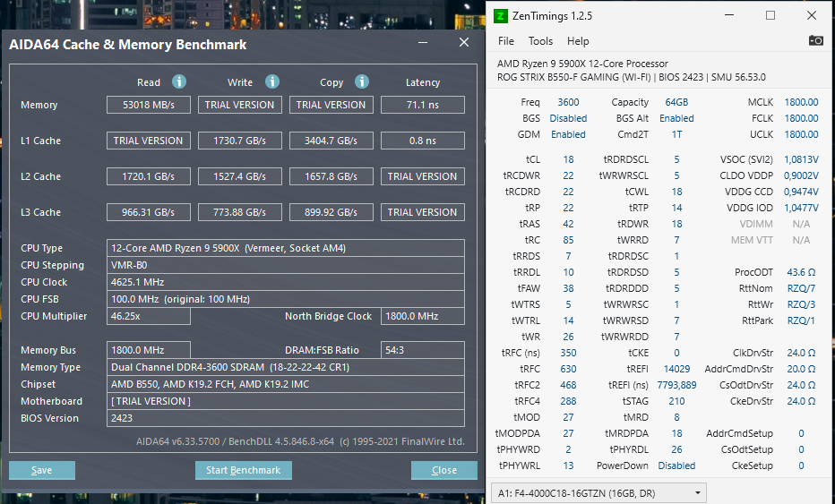This screenshot has width=835, height=504.
Task: Open the Tools menu in ZenTimings
Action: tap(540, 41)
